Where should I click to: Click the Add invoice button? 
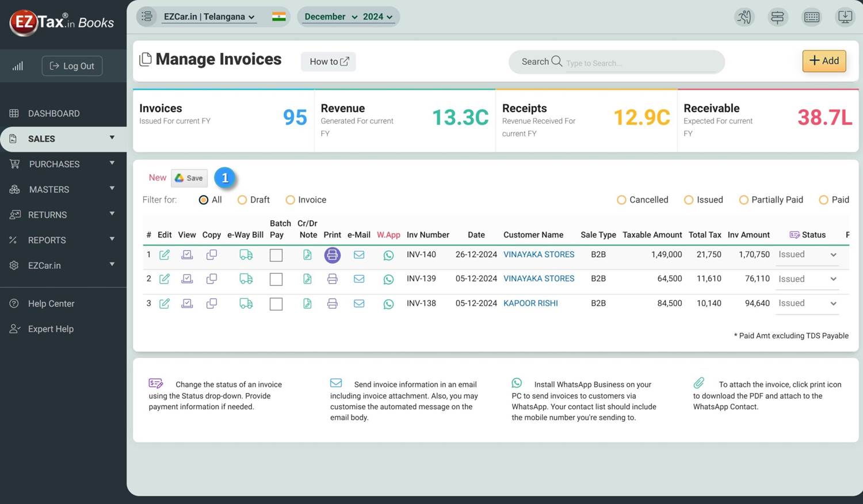click(x=824, y=61)
